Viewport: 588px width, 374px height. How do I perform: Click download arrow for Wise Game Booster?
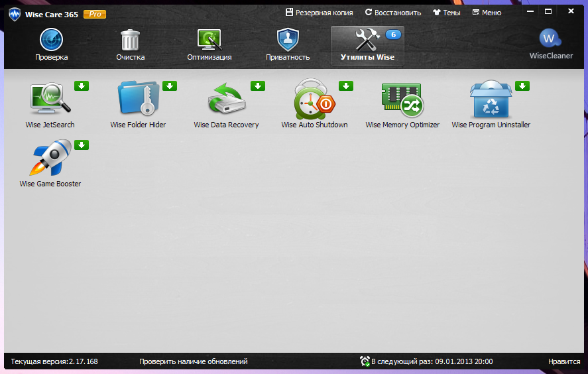(82, 145)
